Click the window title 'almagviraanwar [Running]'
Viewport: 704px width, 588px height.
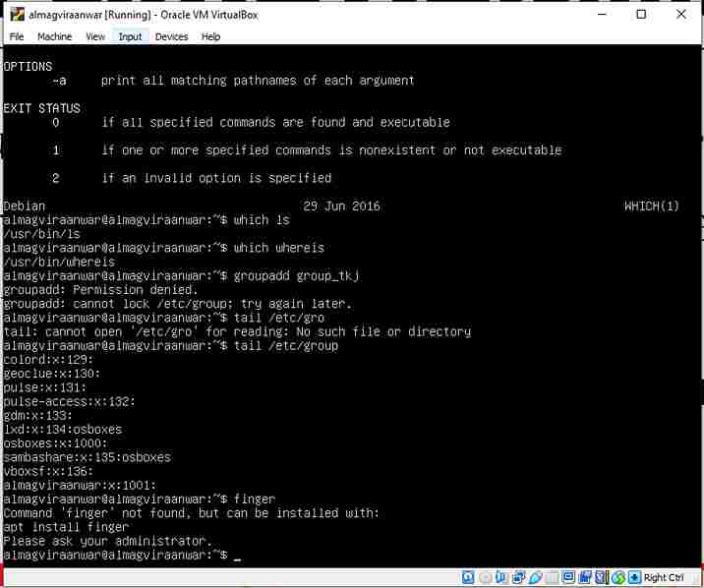[x=89, y=15]
